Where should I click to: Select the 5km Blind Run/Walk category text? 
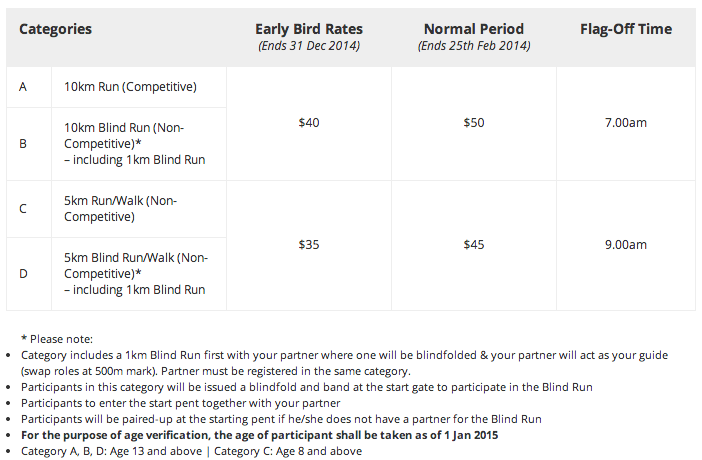point(136,273)
